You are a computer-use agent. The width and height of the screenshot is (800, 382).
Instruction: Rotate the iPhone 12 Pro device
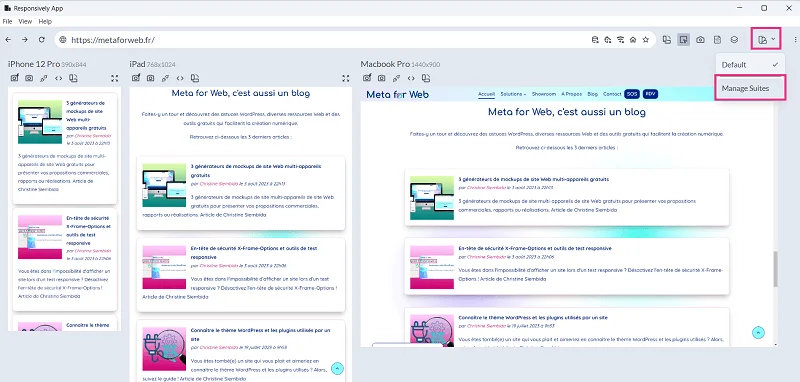(x=73, y=78)
